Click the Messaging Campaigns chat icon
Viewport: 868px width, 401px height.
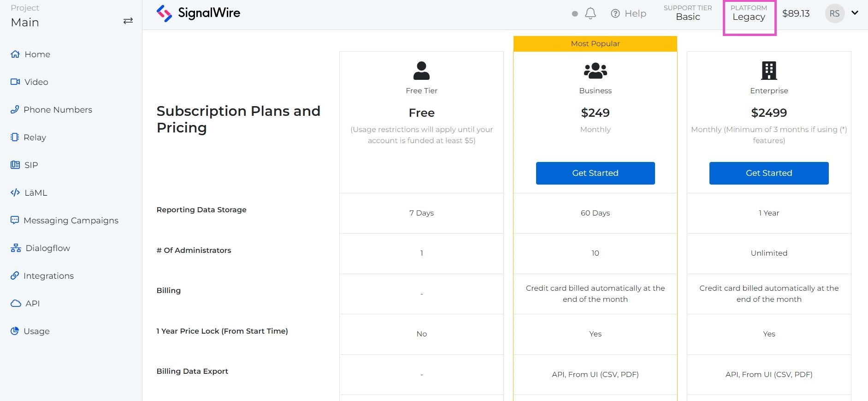pos(15,220)
